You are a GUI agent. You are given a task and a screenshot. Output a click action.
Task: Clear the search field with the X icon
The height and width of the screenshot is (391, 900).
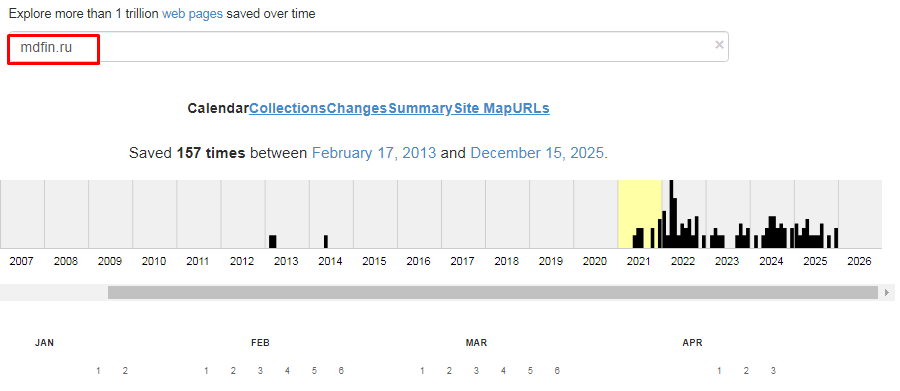(x=719, y=45)
